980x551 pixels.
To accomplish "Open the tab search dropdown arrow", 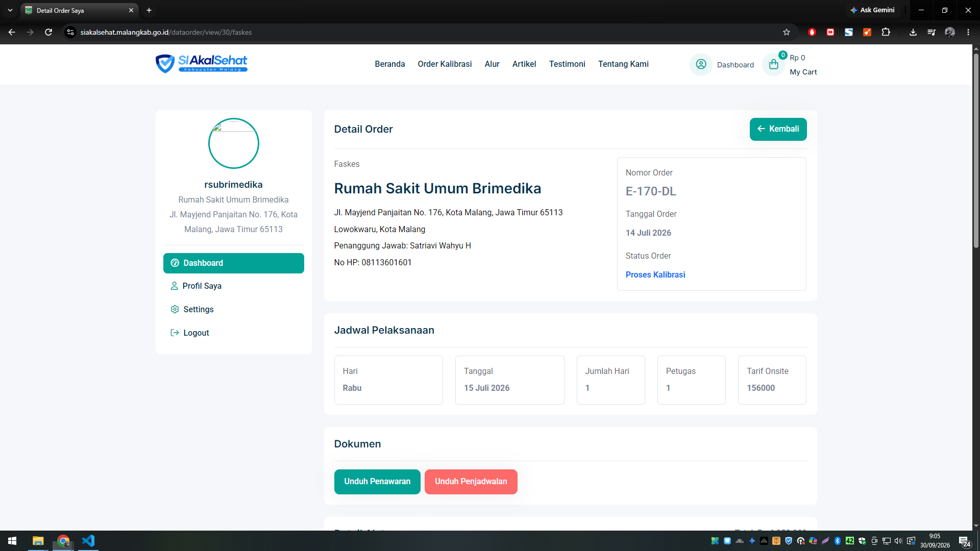I will [x=10, y=10].
